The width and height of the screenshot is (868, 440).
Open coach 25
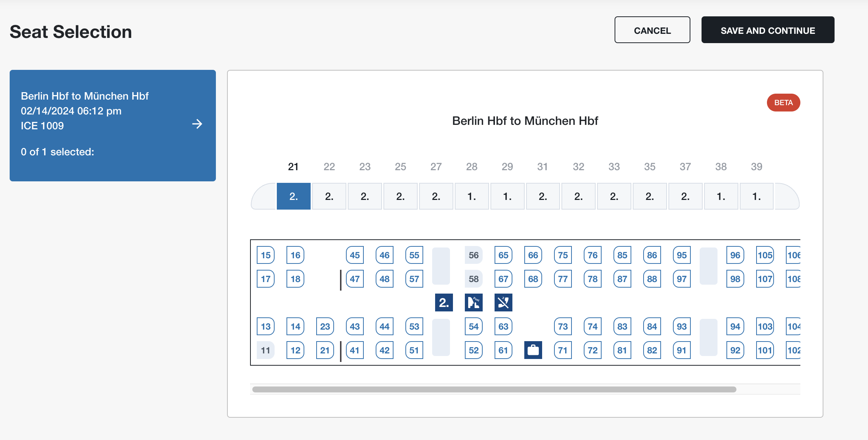(401, 196)
